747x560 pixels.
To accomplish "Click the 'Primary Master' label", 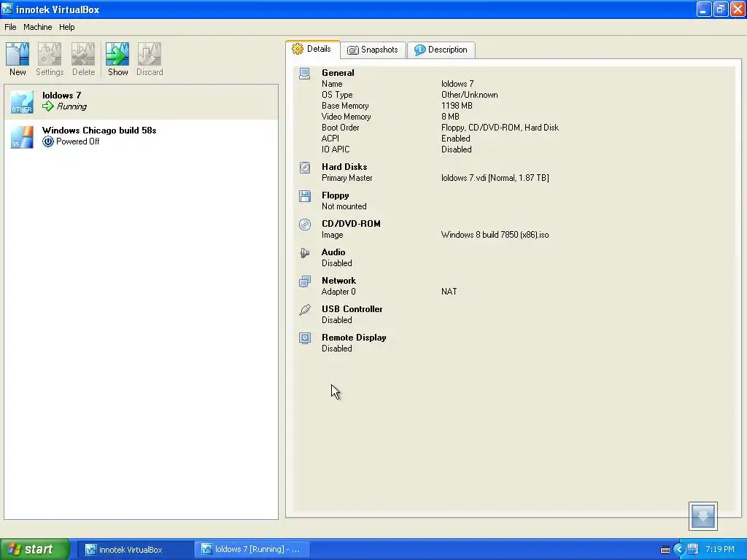I will pyautogui.click(x=347, y=178).
